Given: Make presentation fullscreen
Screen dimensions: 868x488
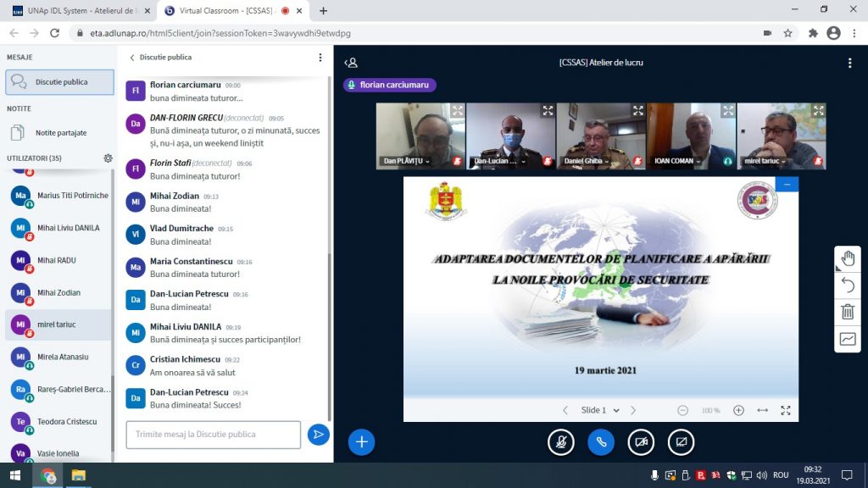Looking at the screenshot, I should (786, 410).
